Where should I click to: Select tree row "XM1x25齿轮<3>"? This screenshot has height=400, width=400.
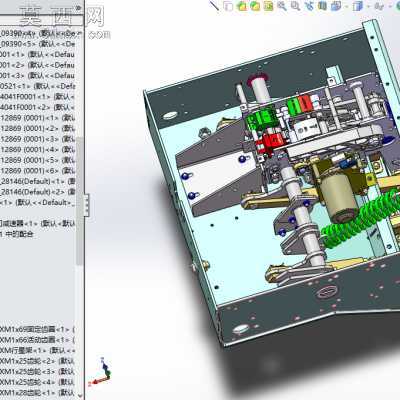[x=37, y=372]
